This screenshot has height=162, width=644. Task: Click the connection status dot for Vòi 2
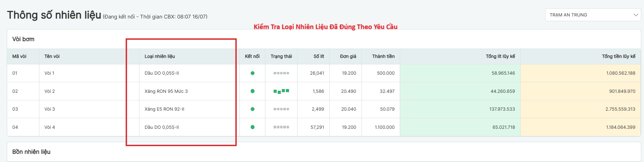tap(252, 91)
